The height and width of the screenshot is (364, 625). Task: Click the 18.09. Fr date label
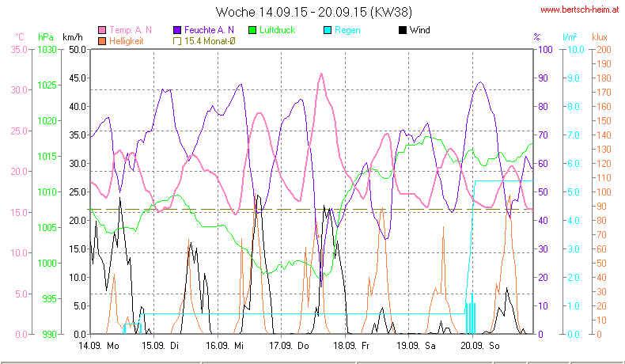click(351, 346)
